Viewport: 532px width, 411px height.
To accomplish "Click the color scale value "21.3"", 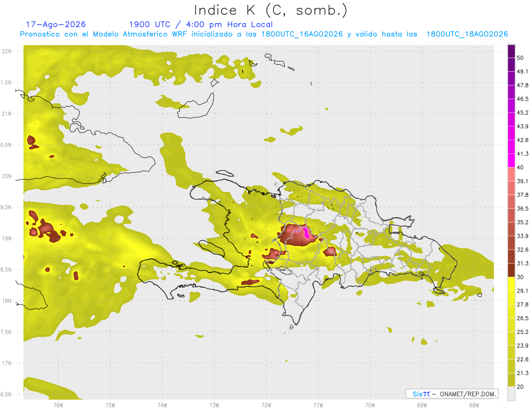I will [x=522, y=373].
